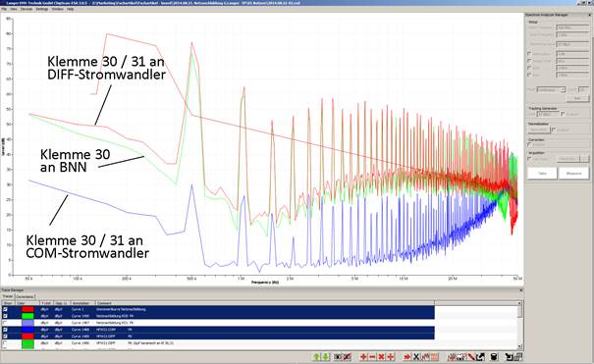Click the Measure button
594x364 pixels.
tap(573, 173)
